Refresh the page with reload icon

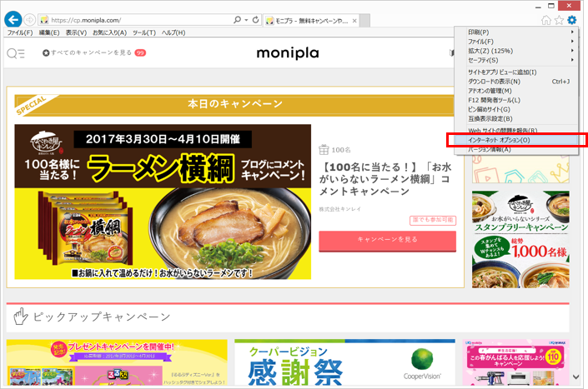coord(256,19)
